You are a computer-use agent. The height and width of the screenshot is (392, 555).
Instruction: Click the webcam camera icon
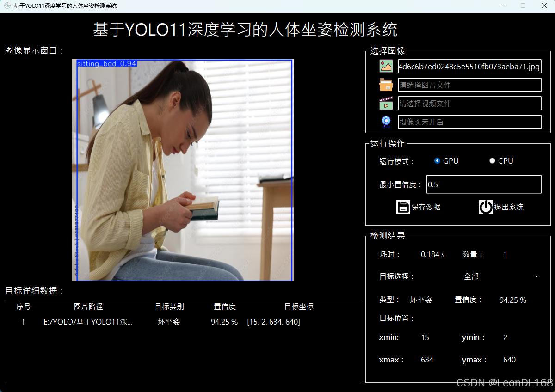[x=386, y=122]
